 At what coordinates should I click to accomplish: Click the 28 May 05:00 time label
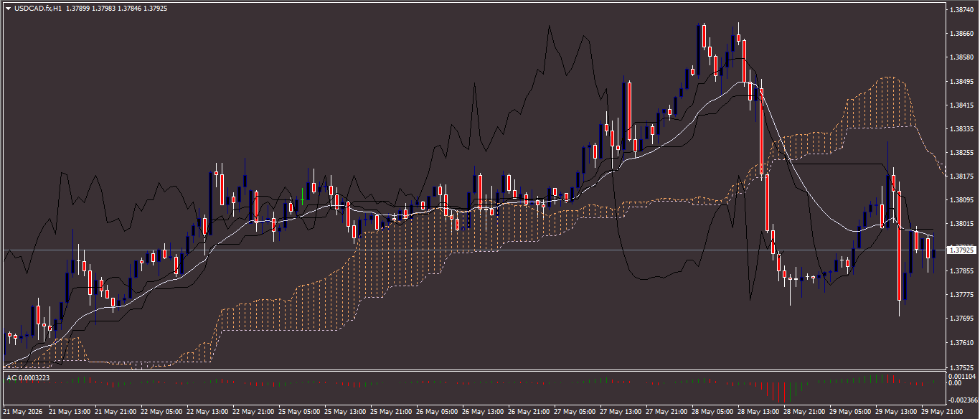(x=712, y=413)
